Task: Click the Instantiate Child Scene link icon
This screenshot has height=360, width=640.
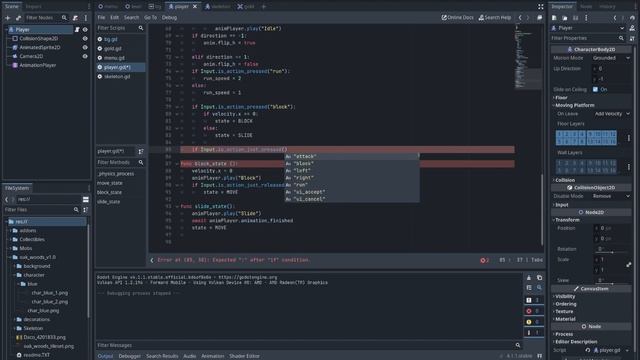Action: (x=18, y=18)
